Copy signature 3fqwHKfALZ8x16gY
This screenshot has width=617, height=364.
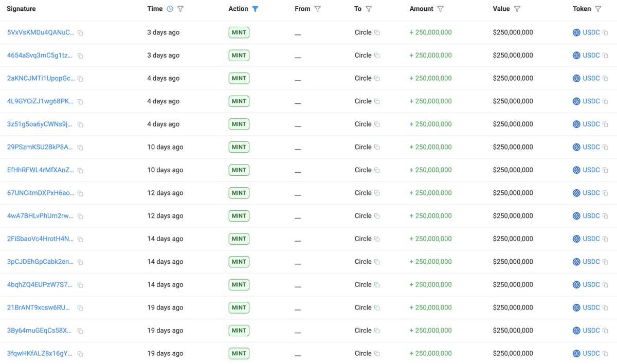click(x=80, y=354)
